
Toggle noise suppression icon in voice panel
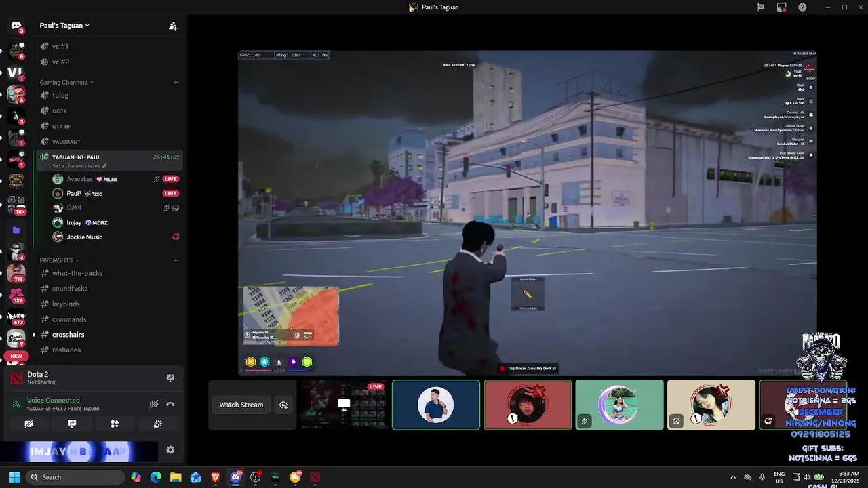(x=154, y=404)
